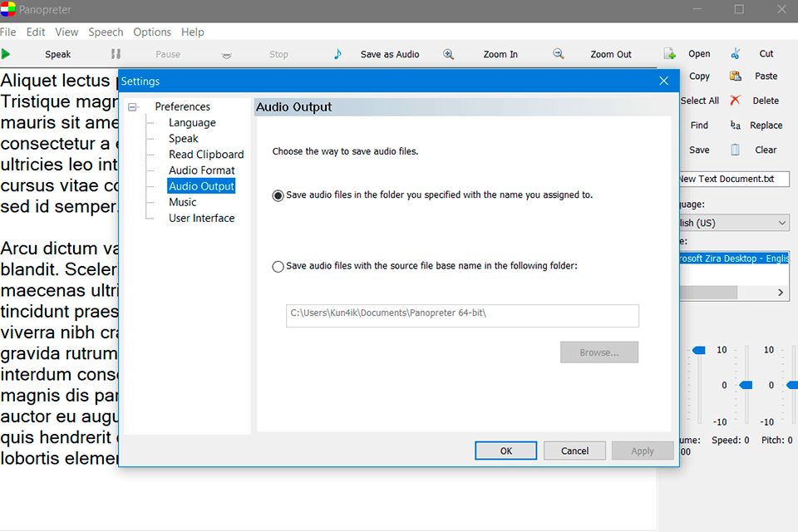This screenshot has width=798, height=532.
Task: Open the Help menu
Action: 192,32
